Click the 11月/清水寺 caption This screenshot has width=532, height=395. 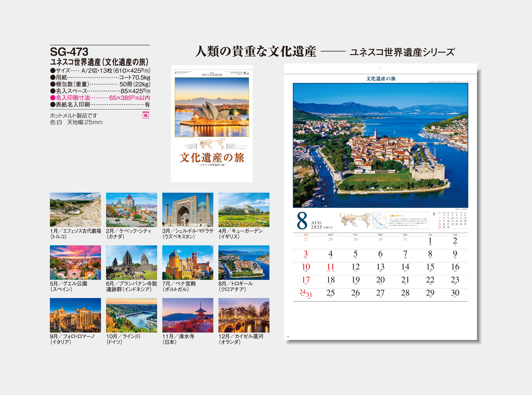tap(178, 339)
